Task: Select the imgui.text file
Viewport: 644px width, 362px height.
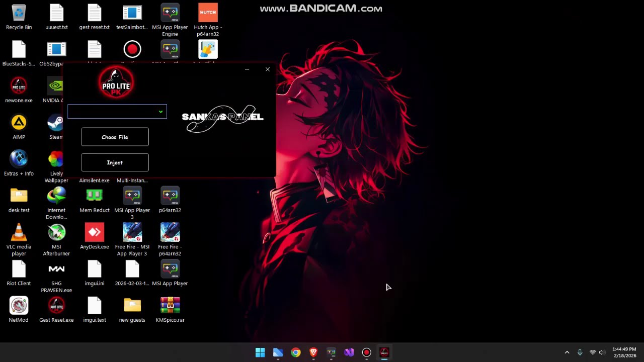Action: (x=94, y=310)
